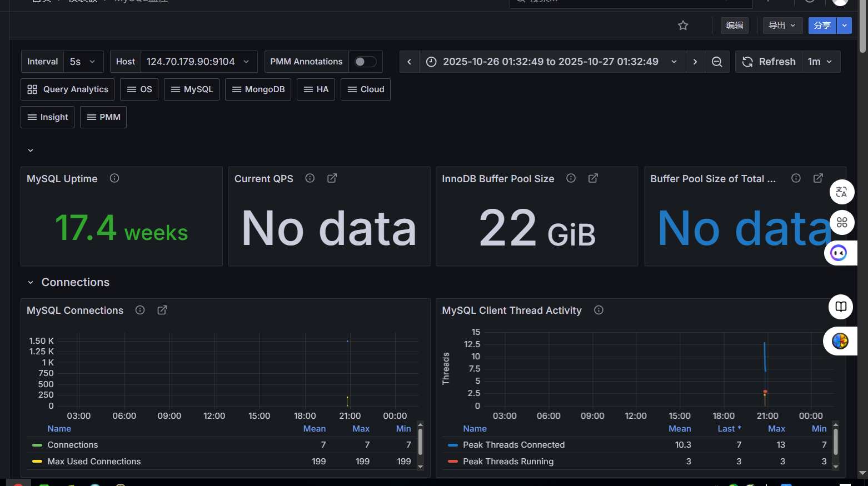Open Query Analytics link

[x=68, y=89]
